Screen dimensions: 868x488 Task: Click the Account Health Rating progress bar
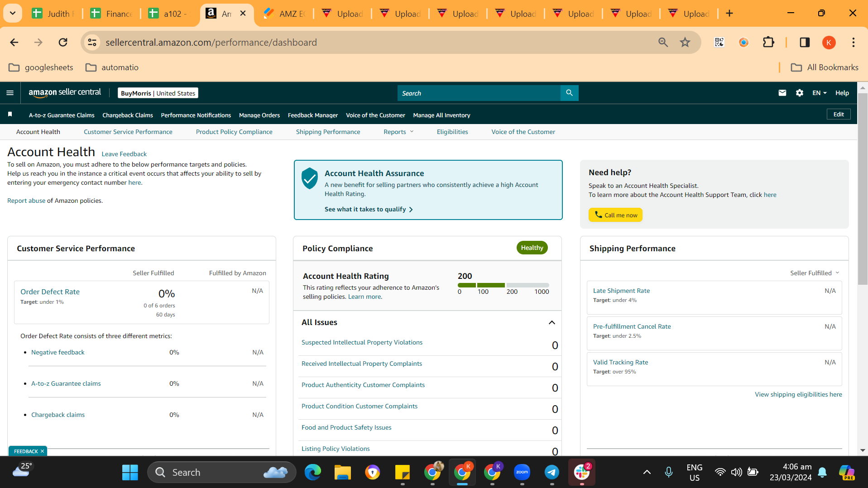(503, 285)
